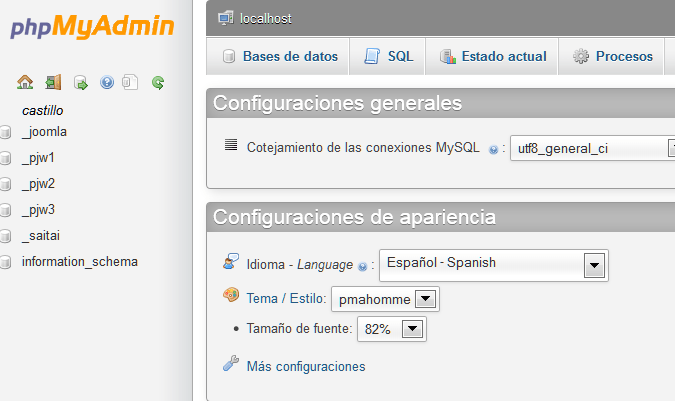
Task: Click help icon next to Idioma Language
Action: point(362,267)
